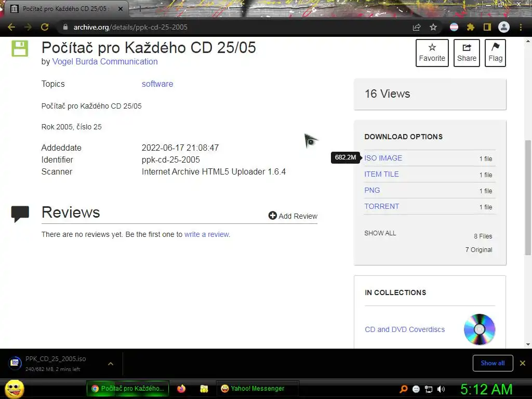The width and height of the screenshot is (532, 399).
Task: Open the network tray icon
Action: [429, 389]
